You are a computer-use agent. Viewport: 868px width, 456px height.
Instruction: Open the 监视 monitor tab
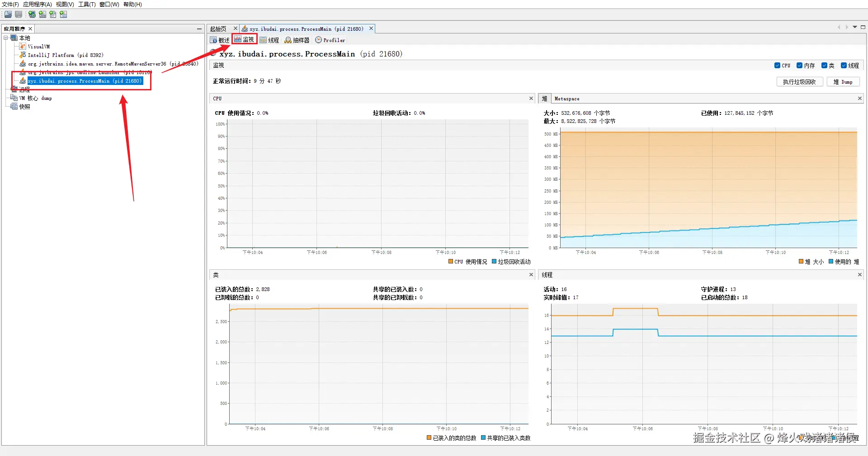point(244,39)
